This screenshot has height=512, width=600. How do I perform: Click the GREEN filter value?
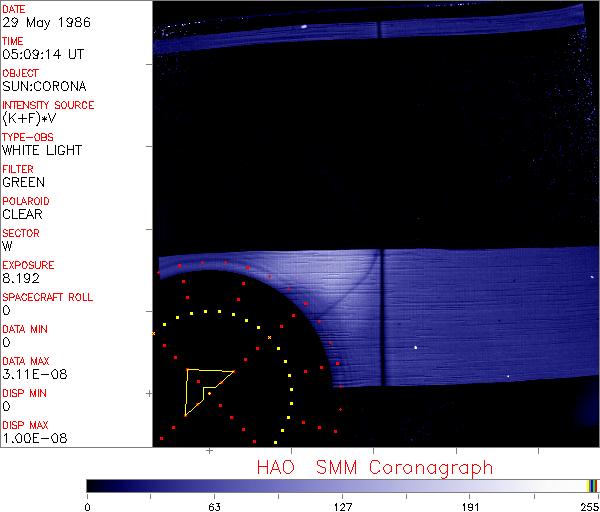click(23, 183)
